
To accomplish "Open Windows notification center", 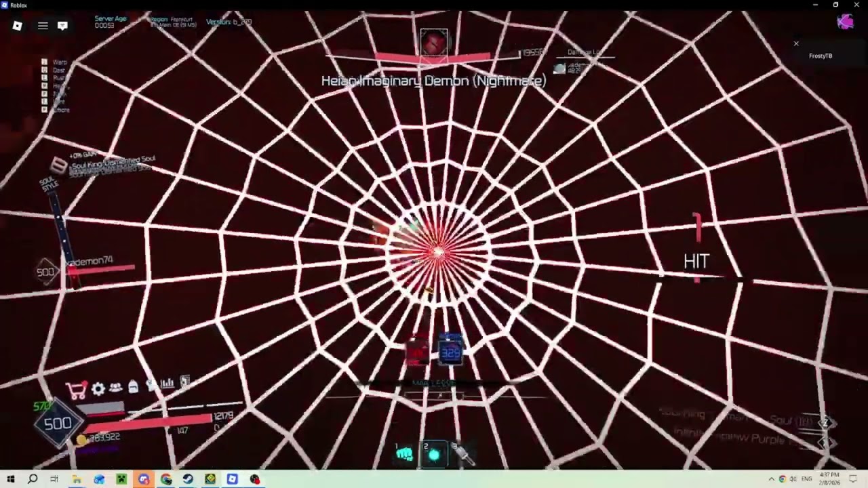I will click(x=853, y=479).
